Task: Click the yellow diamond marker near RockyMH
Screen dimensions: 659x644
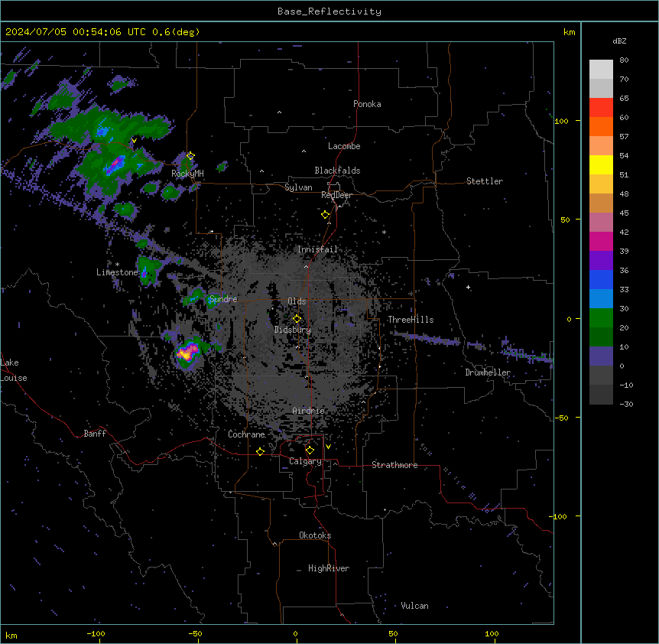Action: (x=190, y=155)
